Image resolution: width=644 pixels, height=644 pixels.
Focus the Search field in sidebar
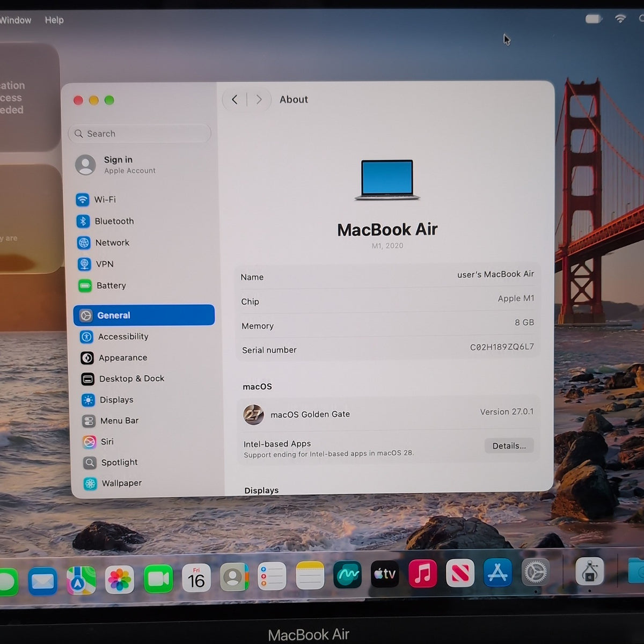(140, 134)
